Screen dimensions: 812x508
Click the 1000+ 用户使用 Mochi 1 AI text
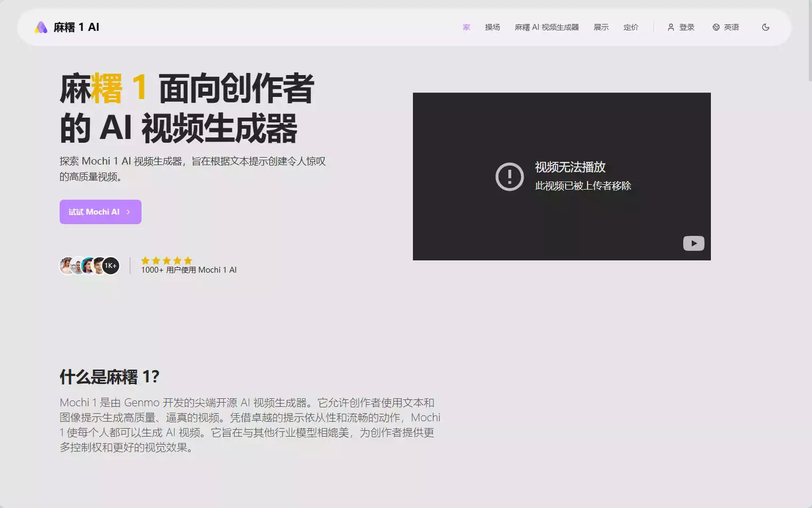[x=189, y=269]
